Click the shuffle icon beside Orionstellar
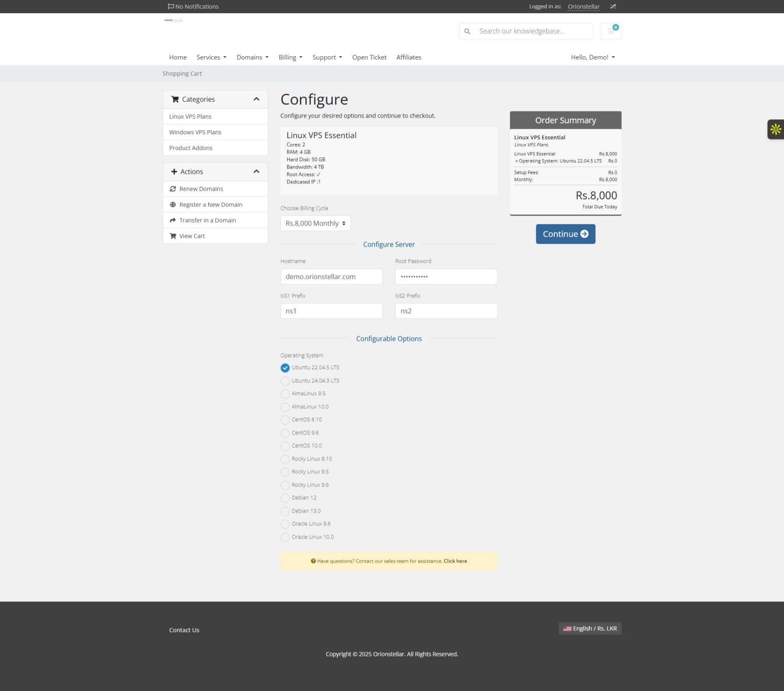Screen dimensions: 784x691 tap(613, 7)
